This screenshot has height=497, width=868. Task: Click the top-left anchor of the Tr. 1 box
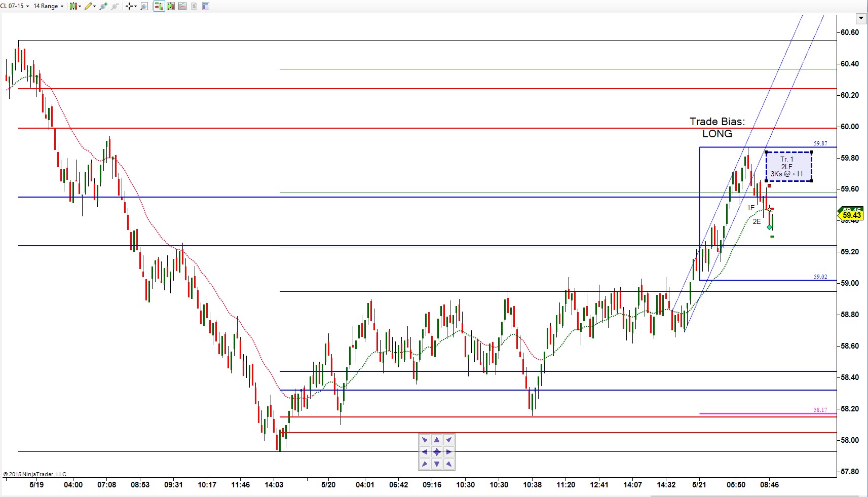(x=766, y=152)
